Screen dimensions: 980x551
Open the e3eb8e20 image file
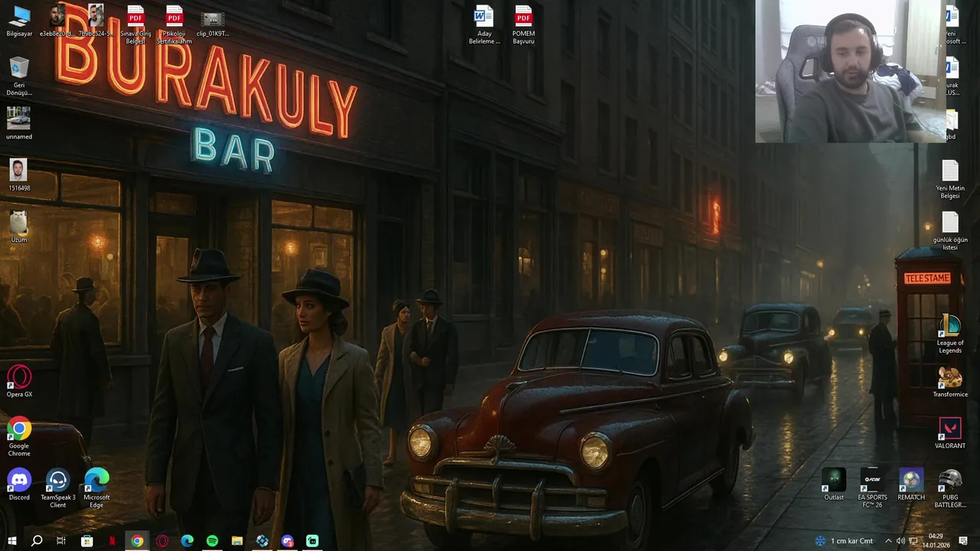tap(57, 21)
